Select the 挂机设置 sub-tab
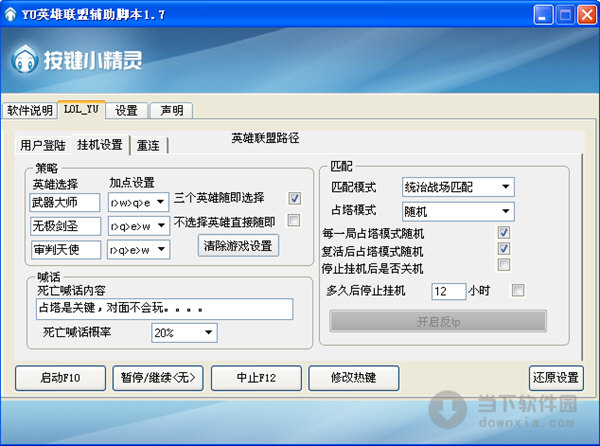Screen dimensions: 600x446 100,145
